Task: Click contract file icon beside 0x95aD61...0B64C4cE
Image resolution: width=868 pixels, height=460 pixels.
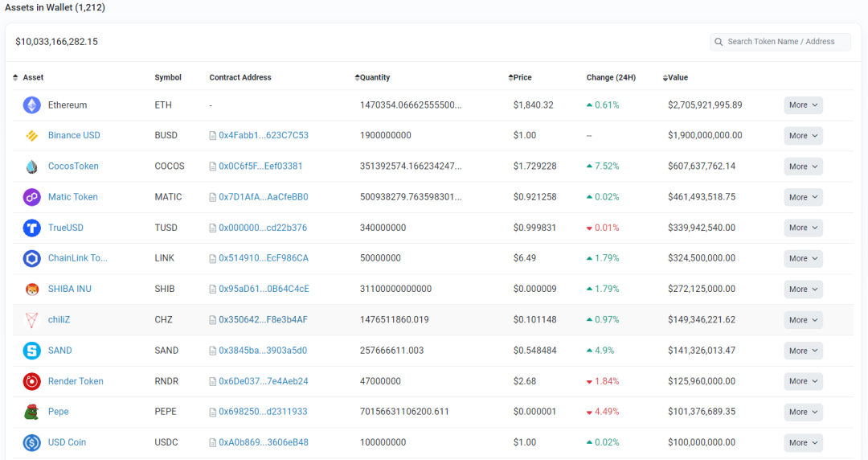Action: coord(212,290)
